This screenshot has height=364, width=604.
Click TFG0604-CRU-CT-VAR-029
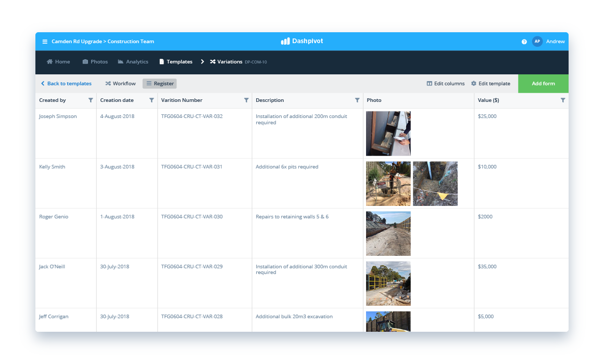tap(192, 266)
